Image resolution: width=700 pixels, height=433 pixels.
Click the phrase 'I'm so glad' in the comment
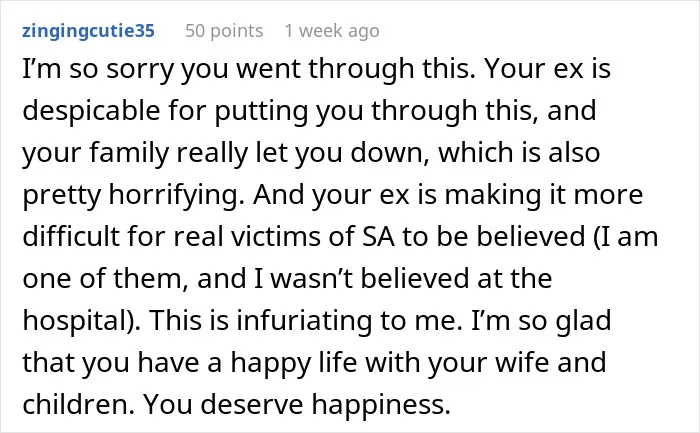542,321
